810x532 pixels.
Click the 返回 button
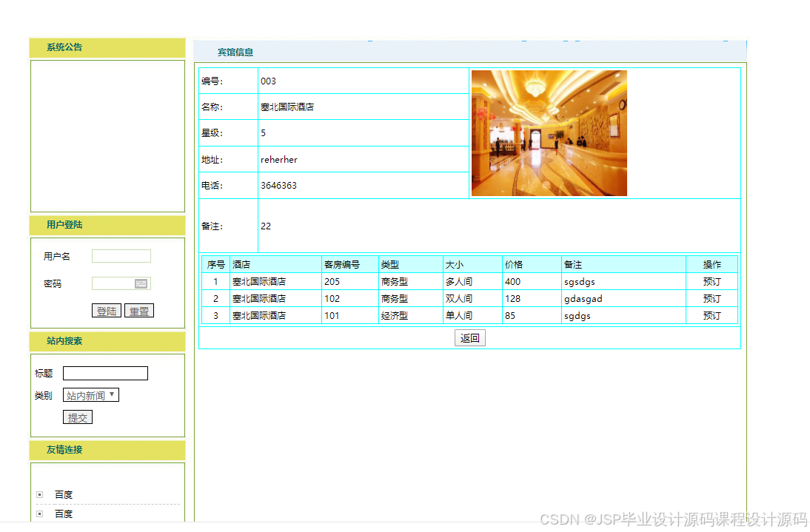click(x=469, y=338)
